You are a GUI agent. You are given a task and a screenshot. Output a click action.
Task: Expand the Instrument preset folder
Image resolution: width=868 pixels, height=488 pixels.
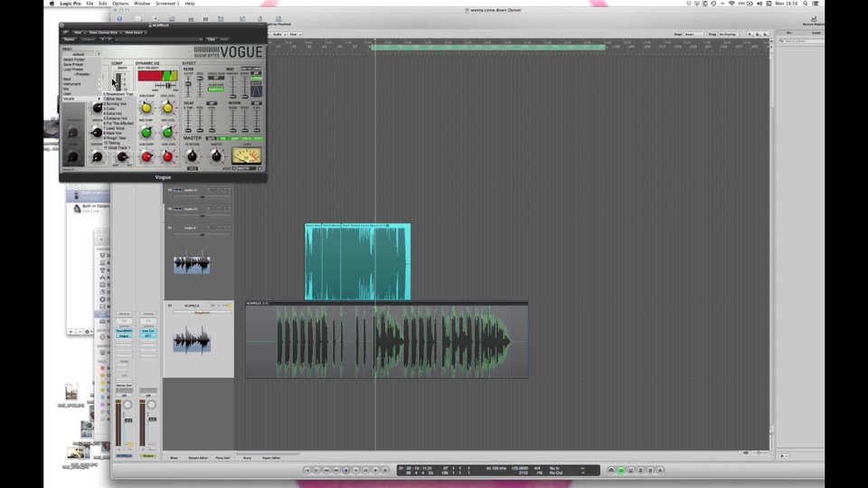click(x=81, y=84)
